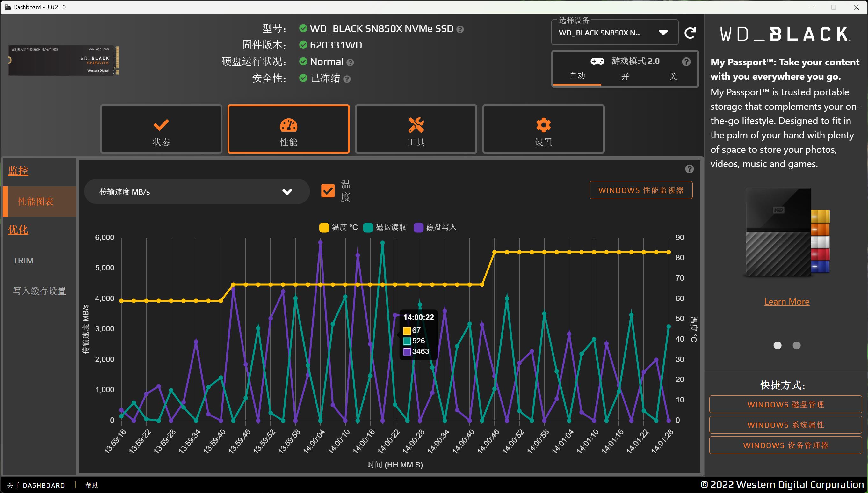Click the purple 磁盘写入 legend swatch
This screenshot has height=493, width=868.
pyautogui.click(x=419, y=227)
